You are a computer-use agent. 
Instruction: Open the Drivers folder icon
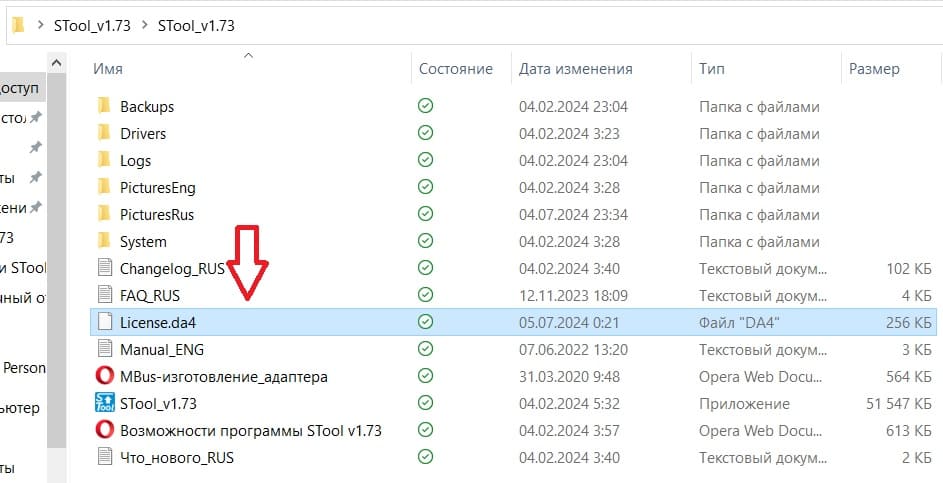pyautogui.click(x=104, y=133)
